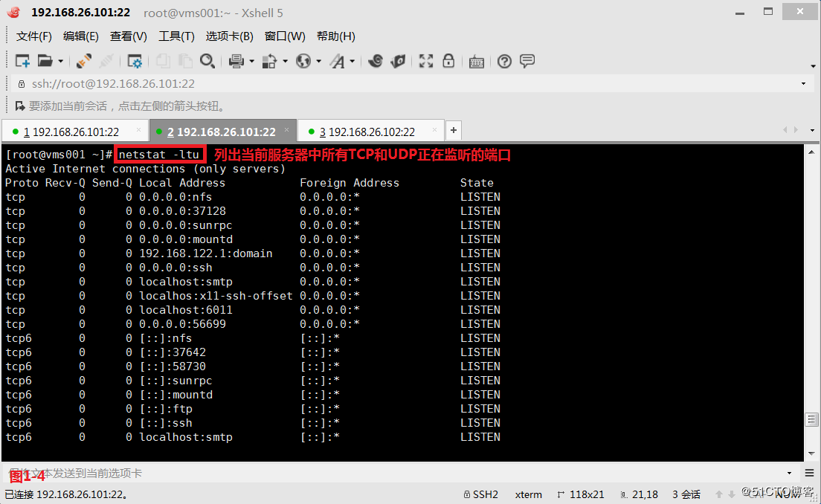821x504 pixels.
Task: Click 3 会话 in the status bar
Action: 686,494
